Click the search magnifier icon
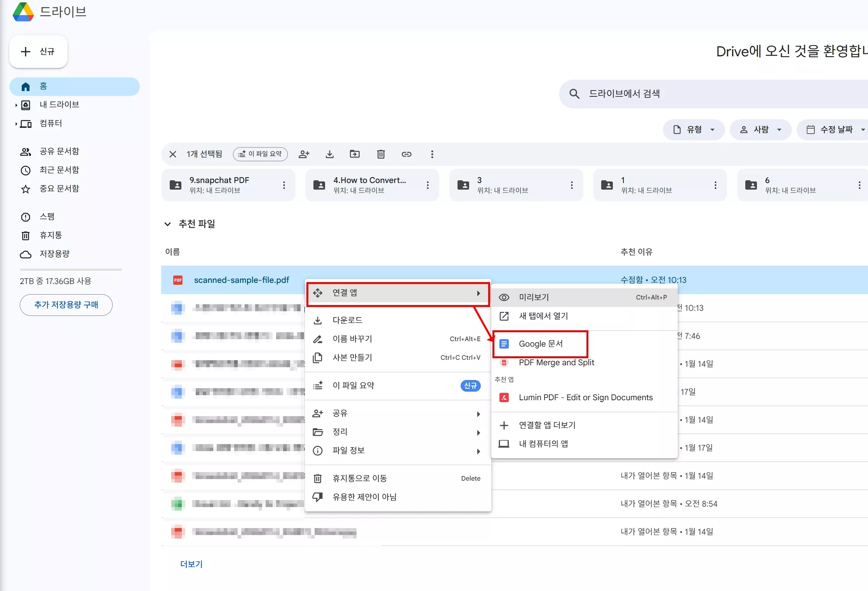The image size is (868, 591). [x=574, y=93]
